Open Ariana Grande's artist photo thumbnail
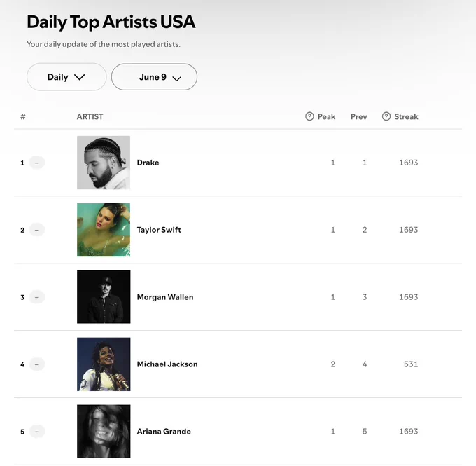 click(104, 432)
